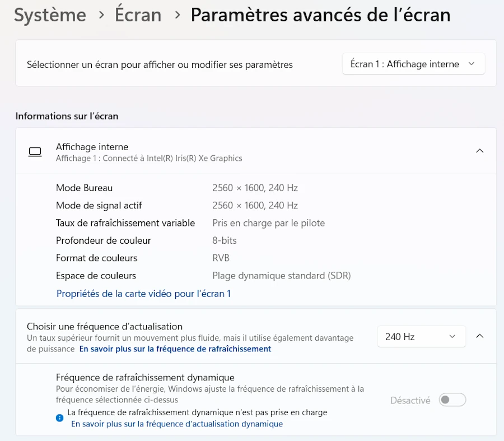
Task: Click the Taux de rafraîchissement variable label
Action: [125, 223]
